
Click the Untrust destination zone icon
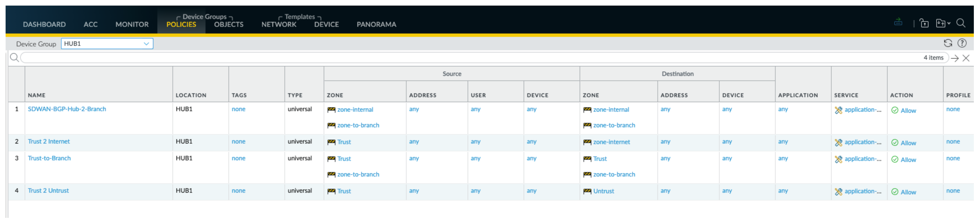pyautogui.click(x=587, y=190)
